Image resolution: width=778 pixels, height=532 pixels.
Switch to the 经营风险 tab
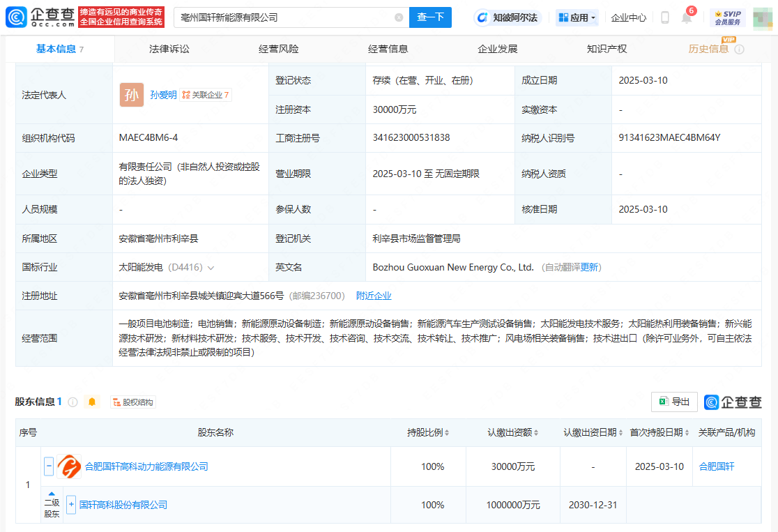278,49
